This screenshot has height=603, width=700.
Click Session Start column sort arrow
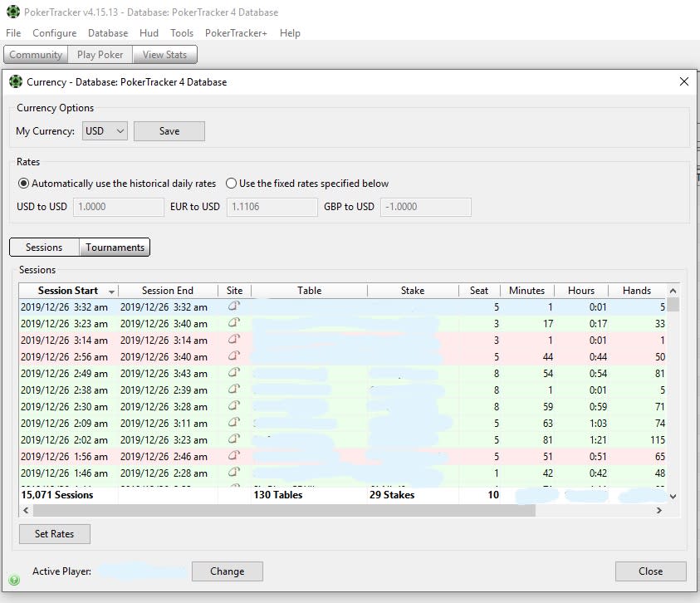pyautogui.click(x=111, y=292)
